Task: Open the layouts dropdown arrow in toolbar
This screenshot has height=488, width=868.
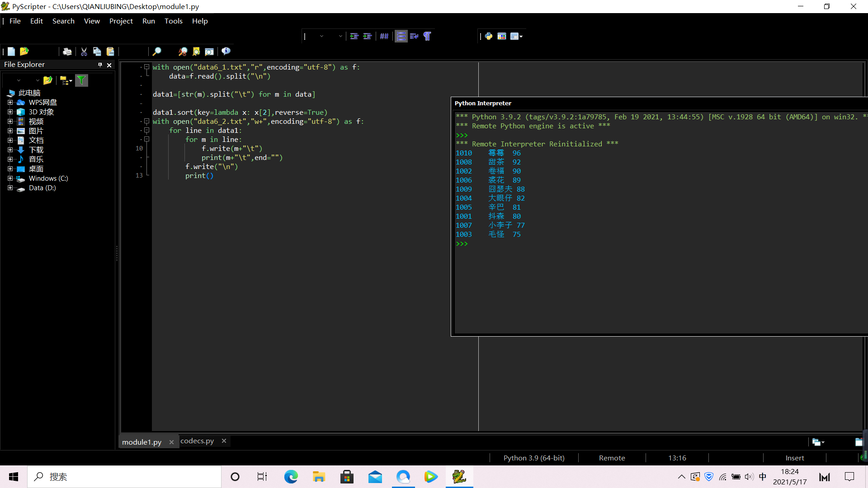Action: 521,37
